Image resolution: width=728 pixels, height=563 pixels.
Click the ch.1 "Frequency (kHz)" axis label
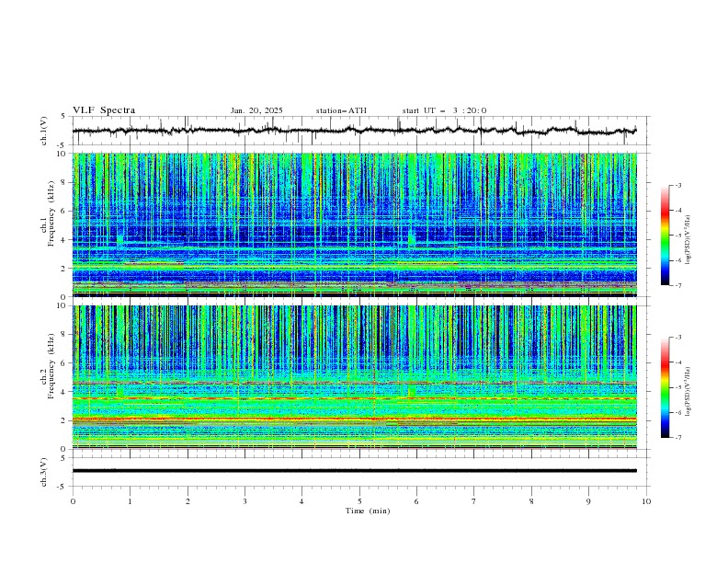coord(51,213)
